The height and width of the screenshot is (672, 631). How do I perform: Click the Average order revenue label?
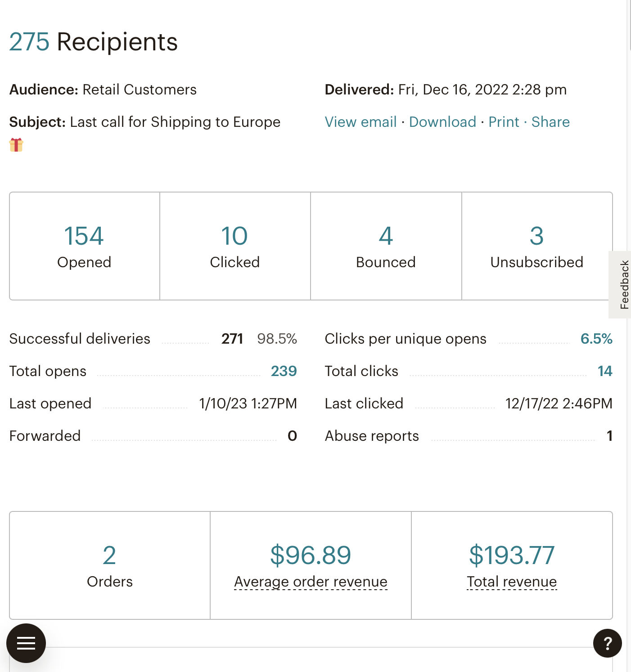(x=311, y=582)
